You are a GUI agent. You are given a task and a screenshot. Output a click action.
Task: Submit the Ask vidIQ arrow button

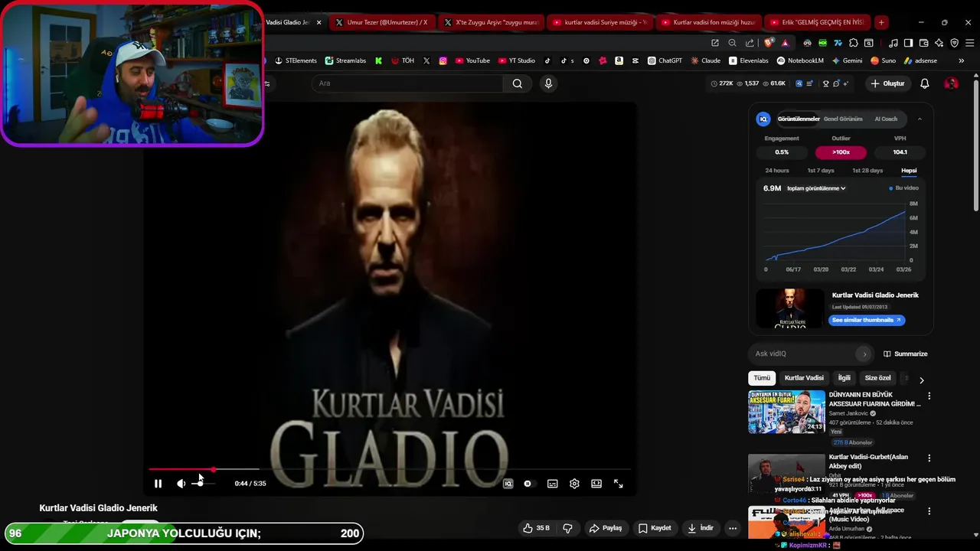pyautogui.click(x=864, y=354)
